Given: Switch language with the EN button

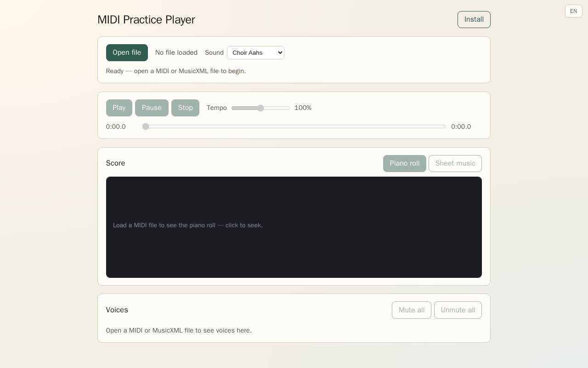Looking at the screenshot, I should point(573,11).
